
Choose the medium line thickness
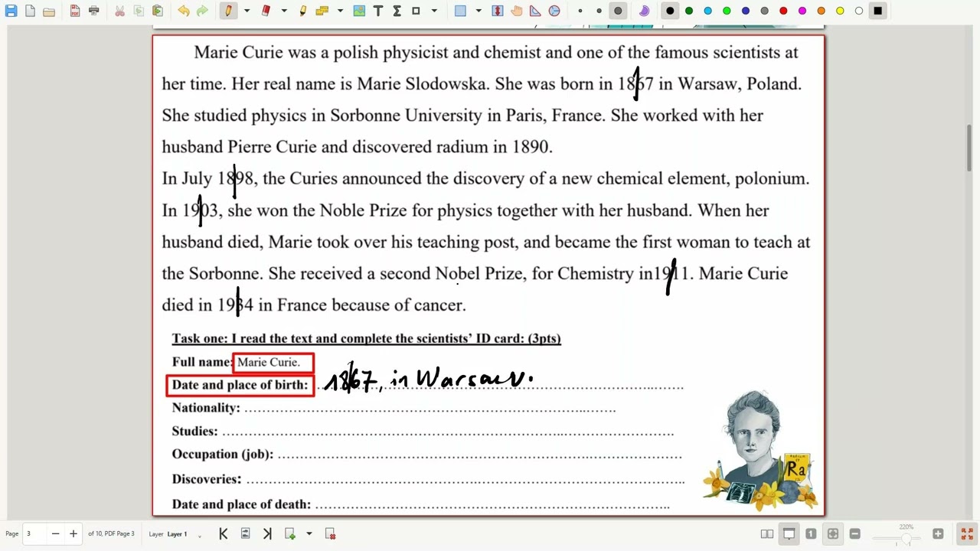(599, 11)
